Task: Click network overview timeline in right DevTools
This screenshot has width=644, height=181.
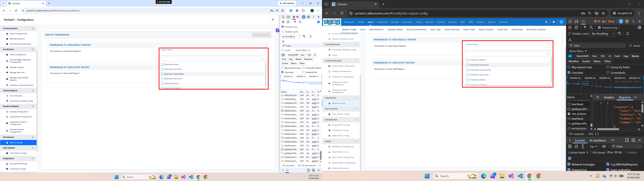Action: (605, 84)
